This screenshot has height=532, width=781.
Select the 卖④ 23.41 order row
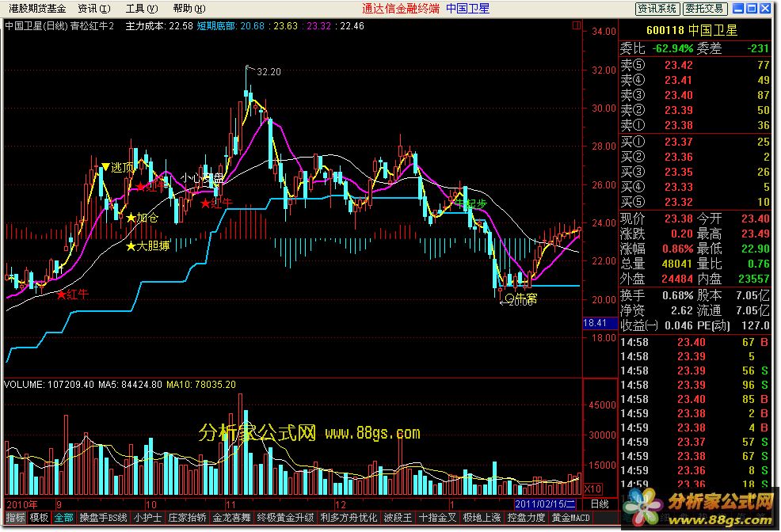[x=695, y=80]
